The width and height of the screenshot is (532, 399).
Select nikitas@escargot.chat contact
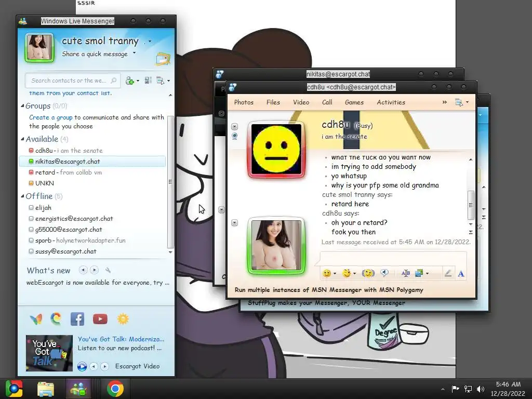pos(92,162)
